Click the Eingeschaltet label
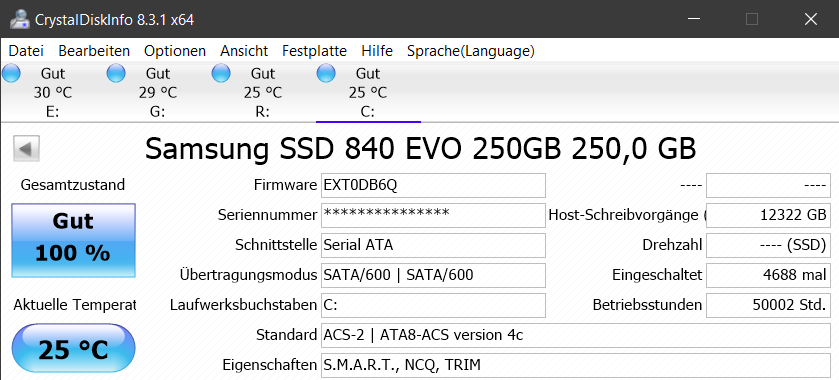839x380 pixels. (657, 275)
